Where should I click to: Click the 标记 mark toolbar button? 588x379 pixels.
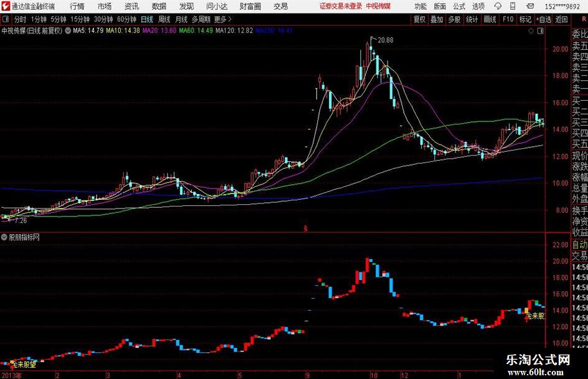[525, 19]
